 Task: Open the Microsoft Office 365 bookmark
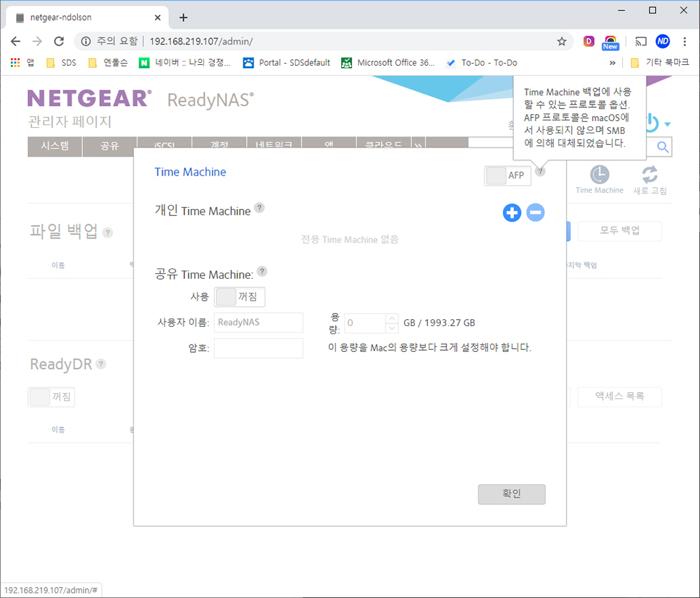pyautogui.click(x=388, y=62)
